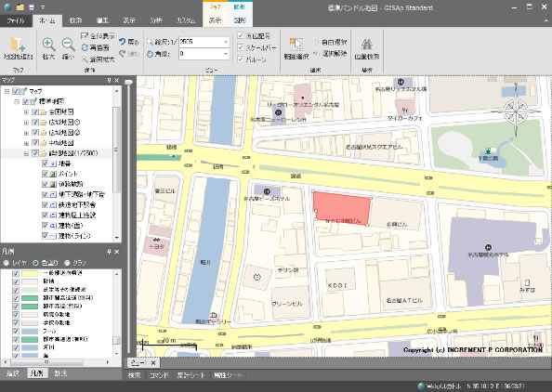The image size is (552, 392).
Task: Open quick access toolbar customize dropdown
Action: pyautogui.click(x=43, y=7)
